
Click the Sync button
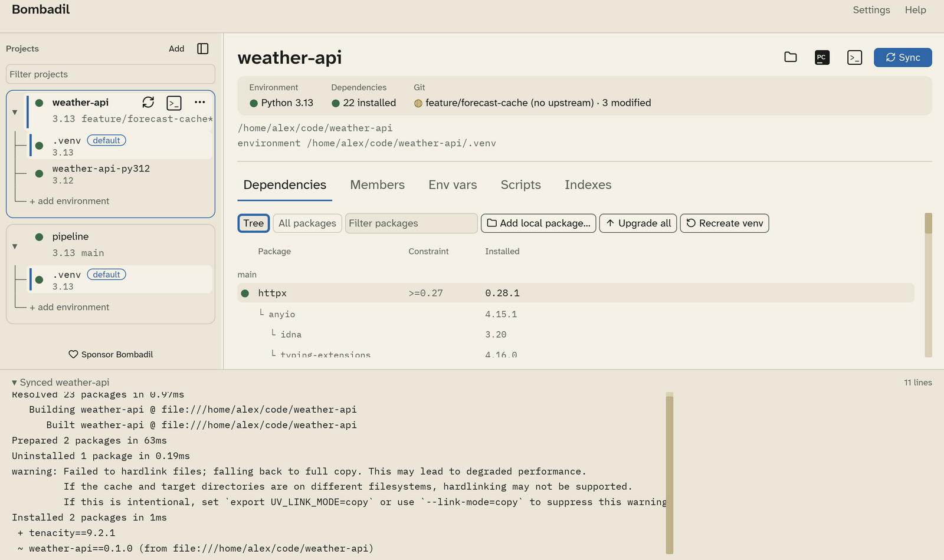point(903,57)
